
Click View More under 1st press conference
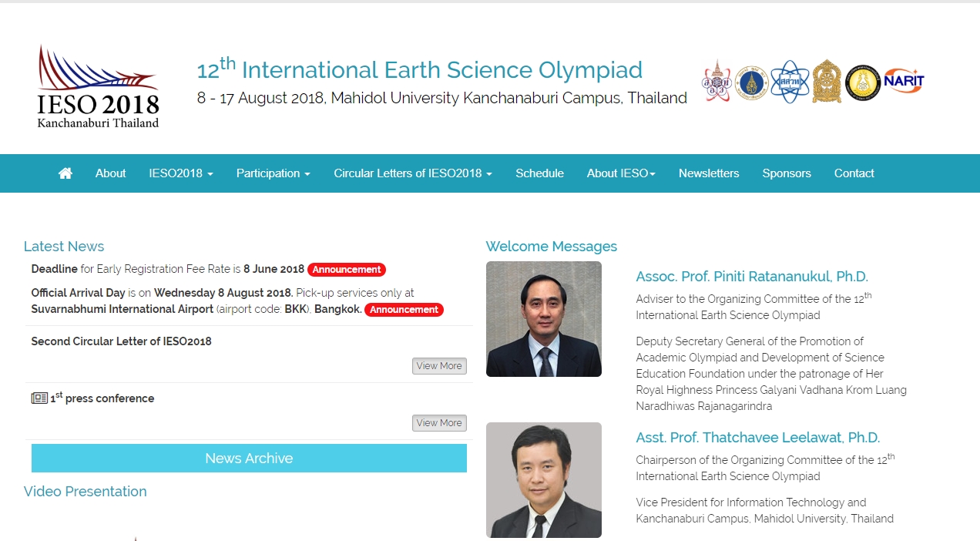tap(439, 423)
